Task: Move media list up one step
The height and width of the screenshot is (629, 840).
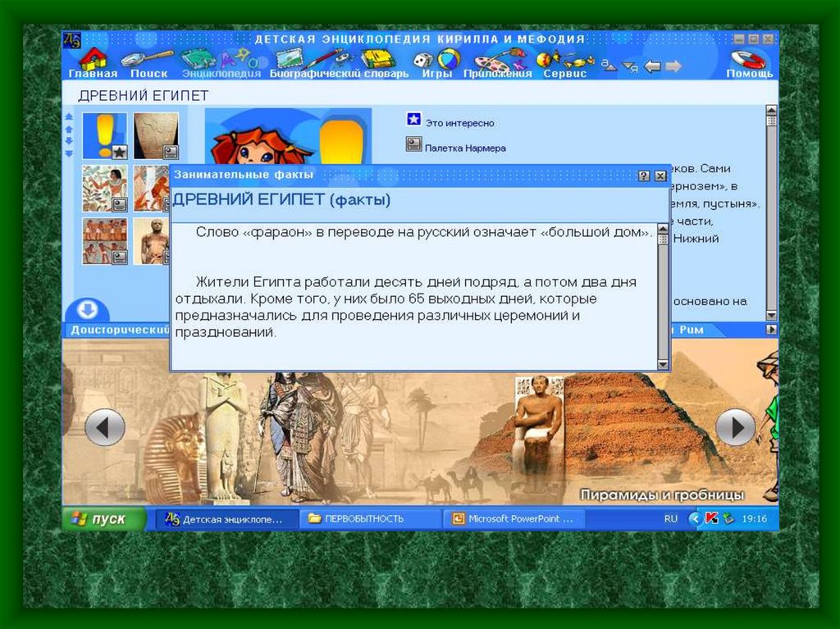Action: 69,129
